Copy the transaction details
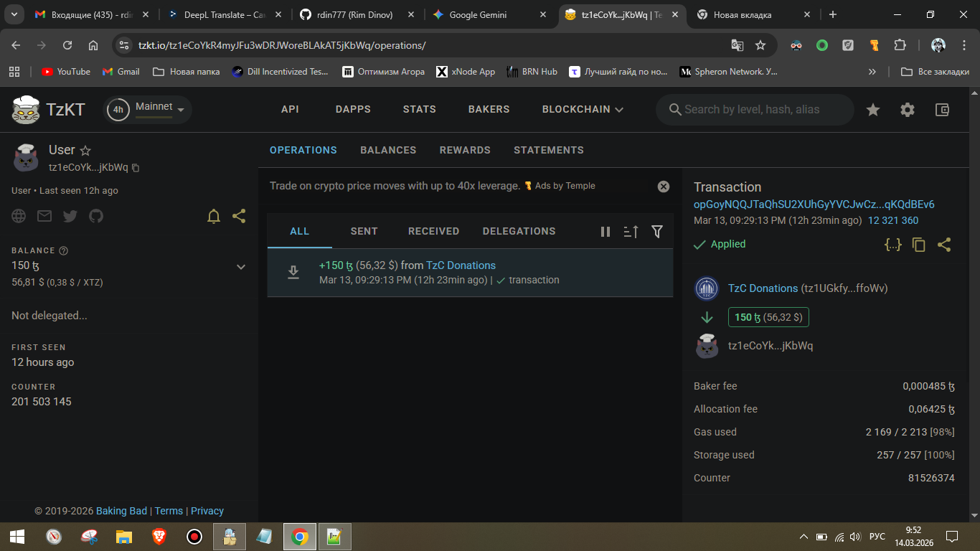This screenshot has height=551, width=980. [x=919, y=245]
